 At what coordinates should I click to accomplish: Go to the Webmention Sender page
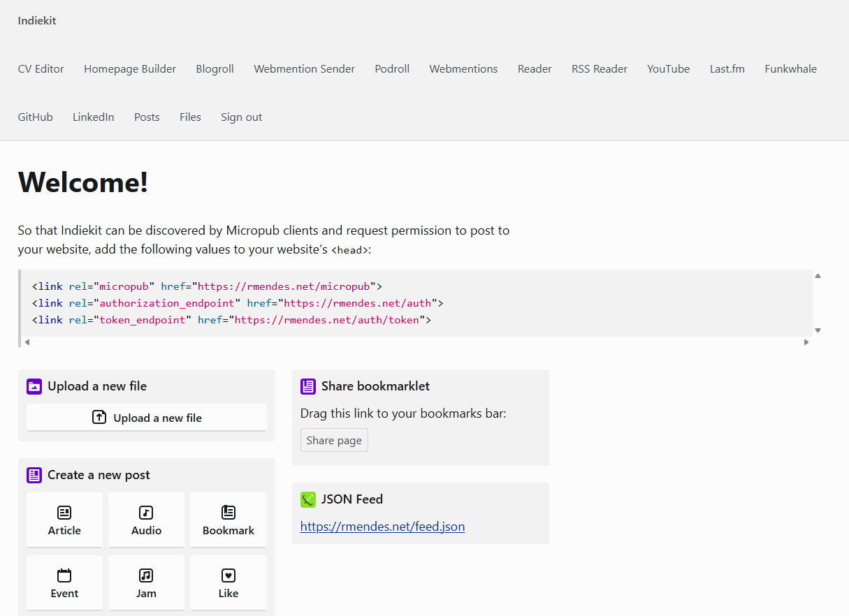[304, 69]
